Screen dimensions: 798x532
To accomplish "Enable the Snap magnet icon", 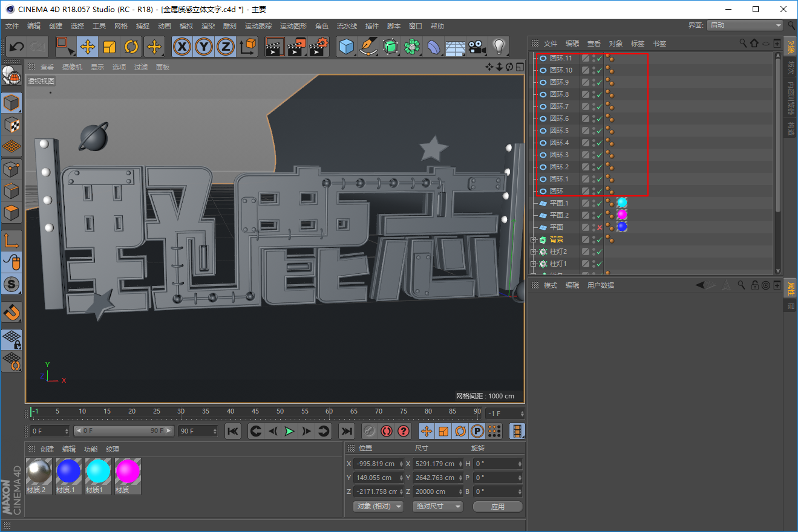I will (x=12, y=313).
